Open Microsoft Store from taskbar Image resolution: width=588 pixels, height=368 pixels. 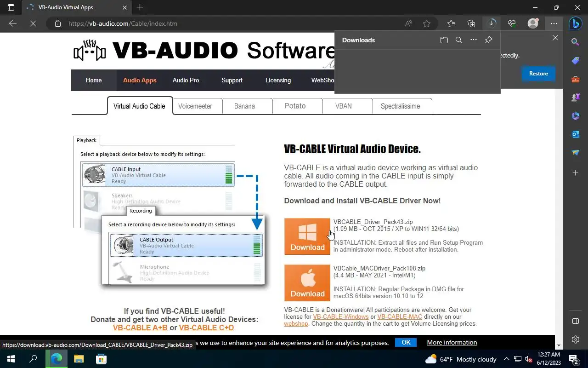click(x=102, y=359)
